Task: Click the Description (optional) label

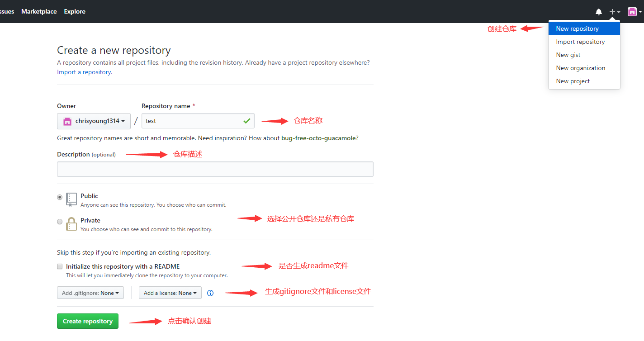Action: [86, 154]
